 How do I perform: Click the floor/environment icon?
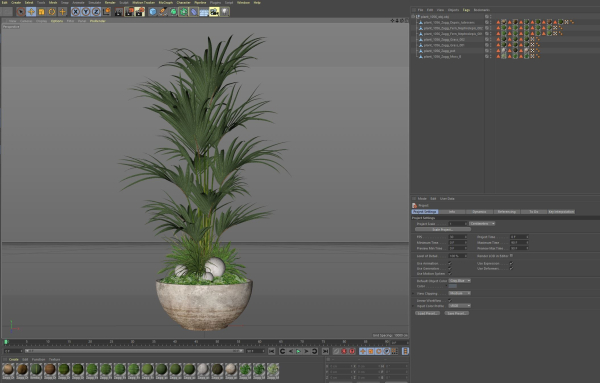204,12
